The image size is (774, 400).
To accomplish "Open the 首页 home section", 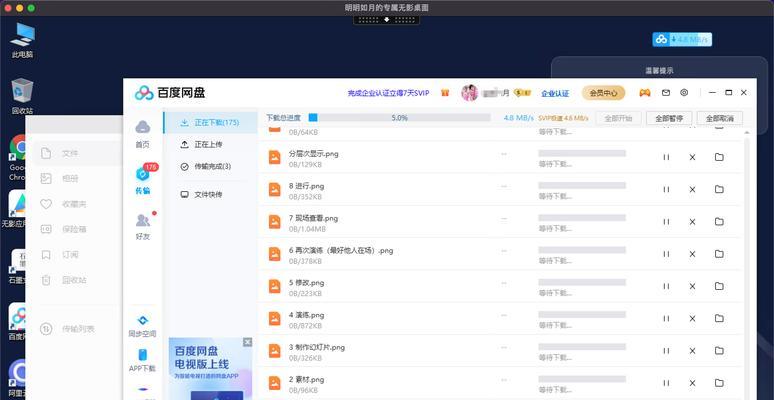I will coord(143,133).
